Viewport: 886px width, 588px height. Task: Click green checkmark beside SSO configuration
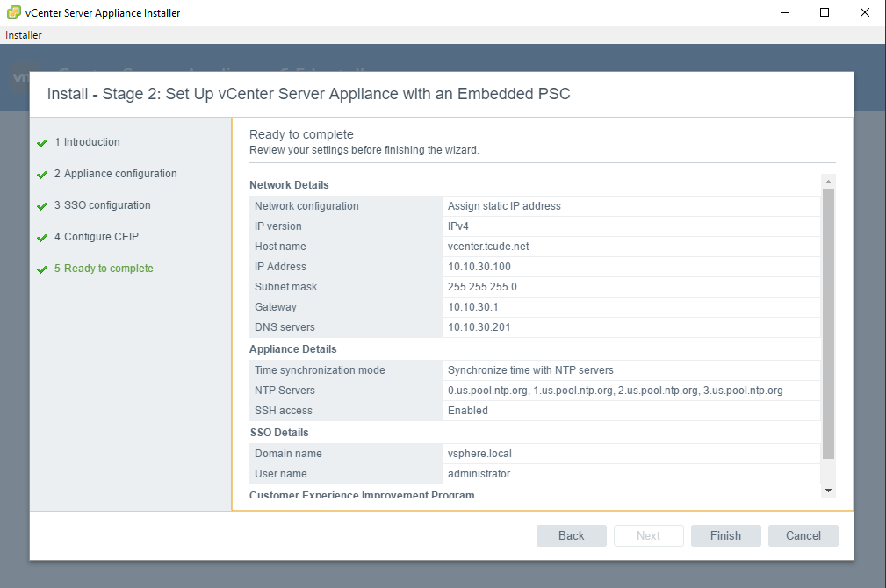(x=42, y=206)
